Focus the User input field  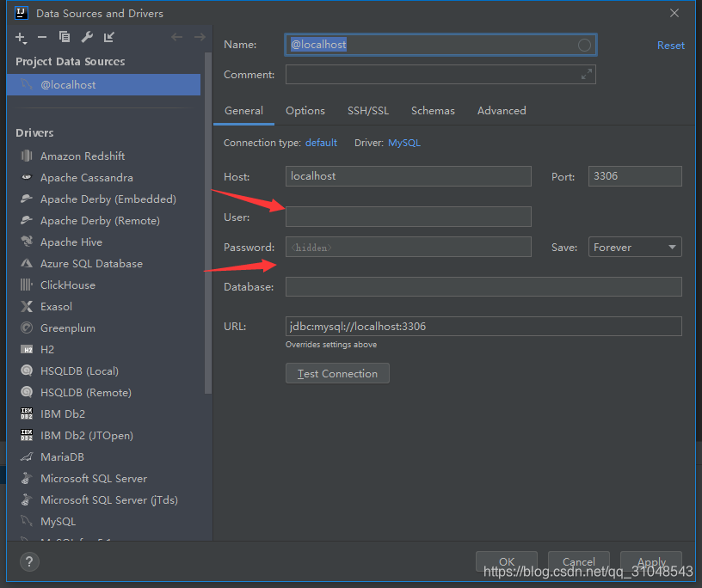pyautogui.click(x=409, y=217)
